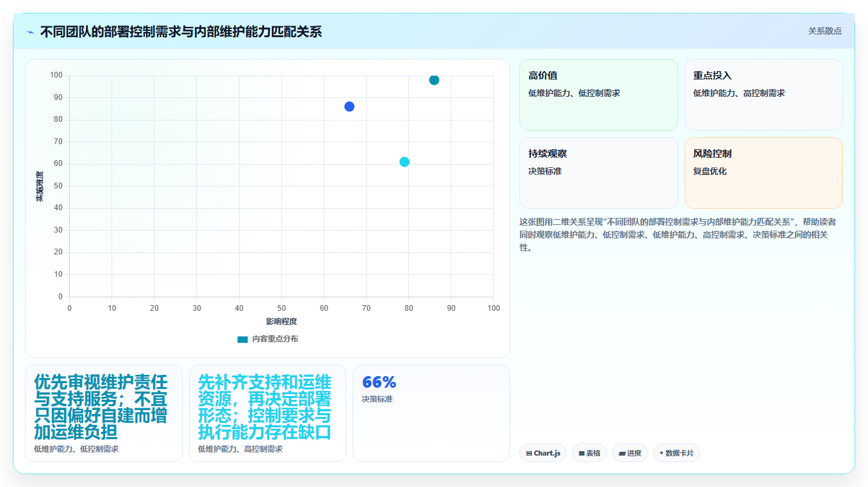Click the 实施难度 y-axis title
The height and width of the screenshot is (487, 868).
point(40,186)
